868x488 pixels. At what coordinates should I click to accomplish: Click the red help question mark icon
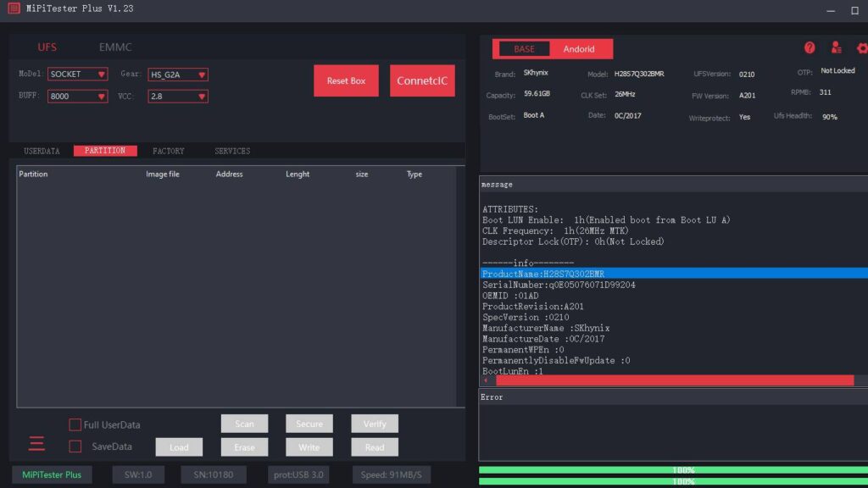click(x=810, y=48)
